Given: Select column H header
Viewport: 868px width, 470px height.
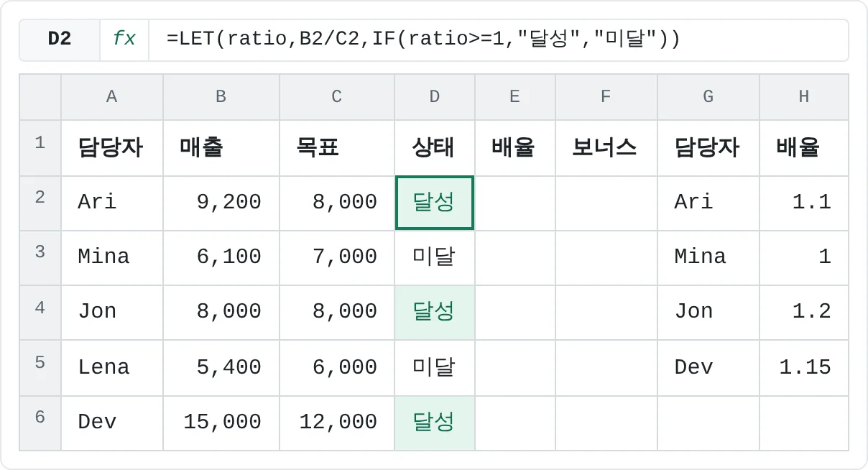Looking at the screenshot, I should tap(804, 97).
